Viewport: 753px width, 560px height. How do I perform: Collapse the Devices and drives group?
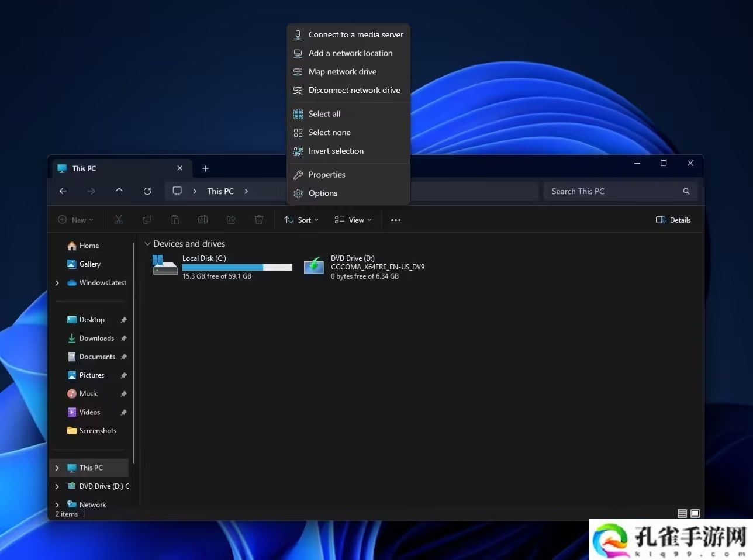click(147, 244)
